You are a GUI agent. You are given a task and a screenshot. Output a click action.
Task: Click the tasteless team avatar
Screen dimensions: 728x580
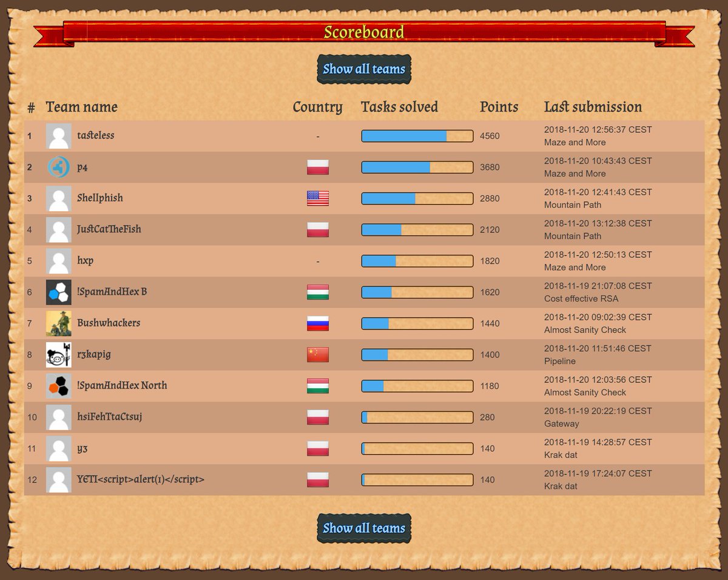(x=59, y=136)
